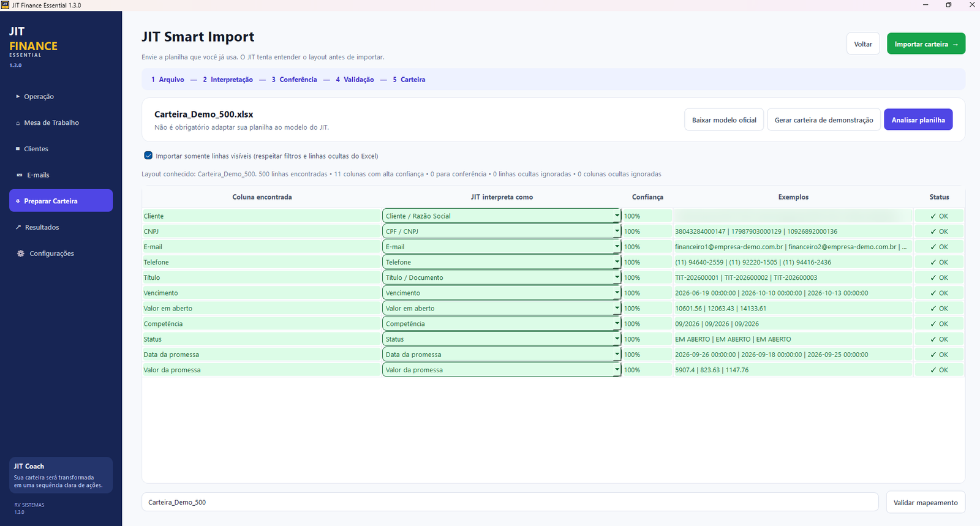Open the Vencimento mapping dropdown
Screen dimensions: 980x526
click(x=502, y=293)
